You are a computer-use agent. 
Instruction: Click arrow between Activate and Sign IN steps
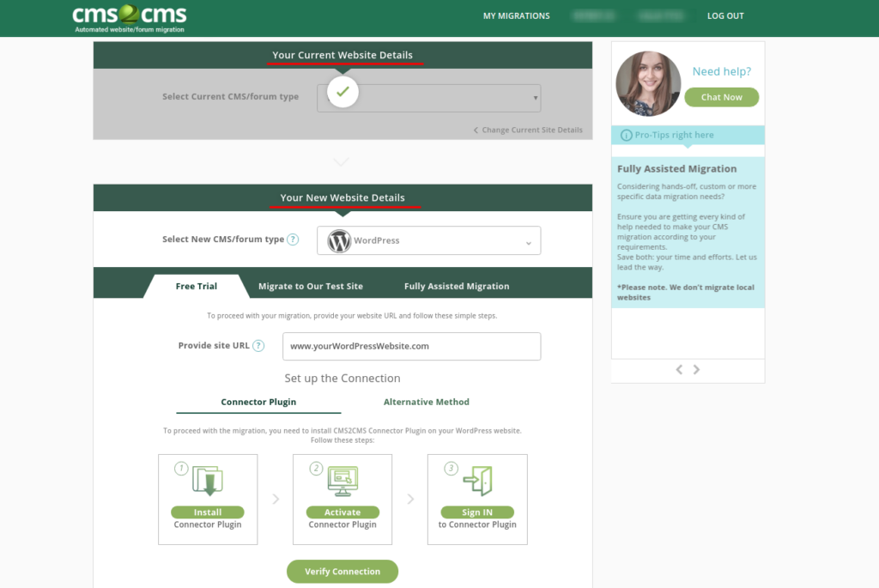(410, 499)
